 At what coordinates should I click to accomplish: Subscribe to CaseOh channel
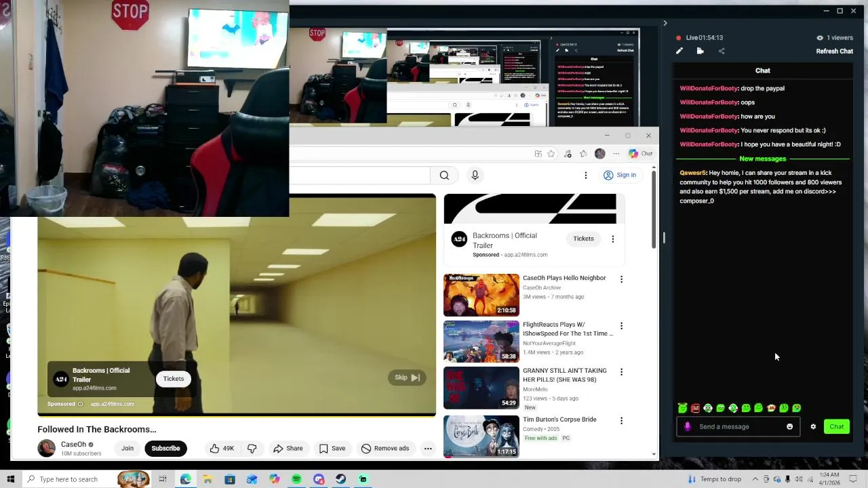click(165, 448)
